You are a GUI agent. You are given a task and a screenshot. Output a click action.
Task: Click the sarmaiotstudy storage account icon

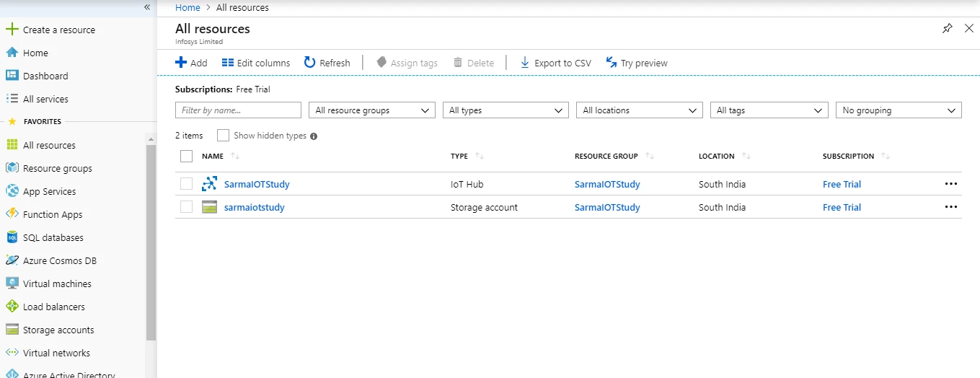click(x=209, y=207)
